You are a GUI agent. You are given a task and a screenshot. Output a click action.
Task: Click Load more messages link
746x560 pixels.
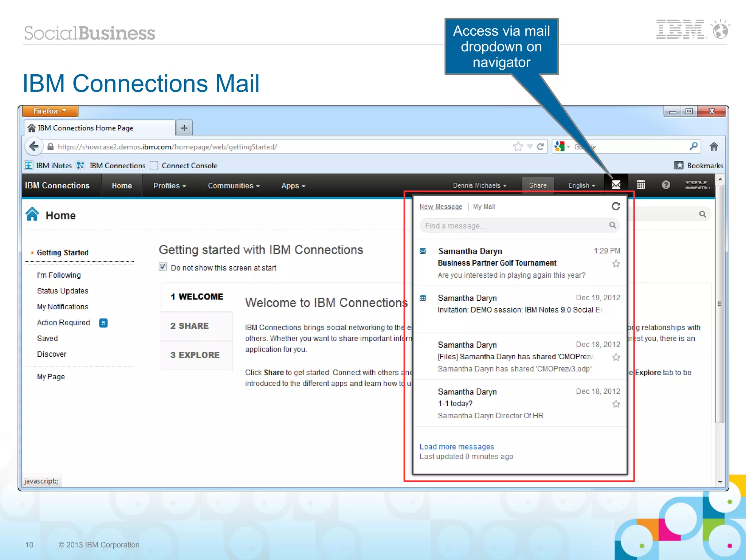click(x=457, y=446)
